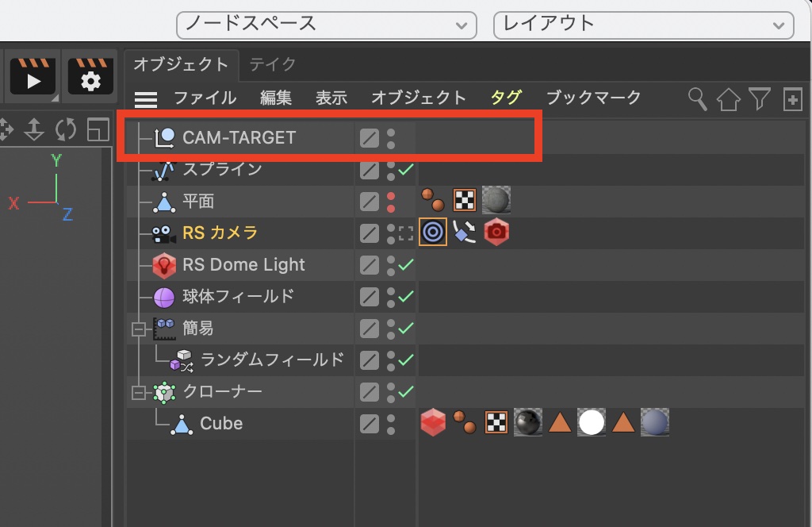The image size is (812, 527).
Task: Open the hamburger menu in Object Manager
Action: (145, 99)
